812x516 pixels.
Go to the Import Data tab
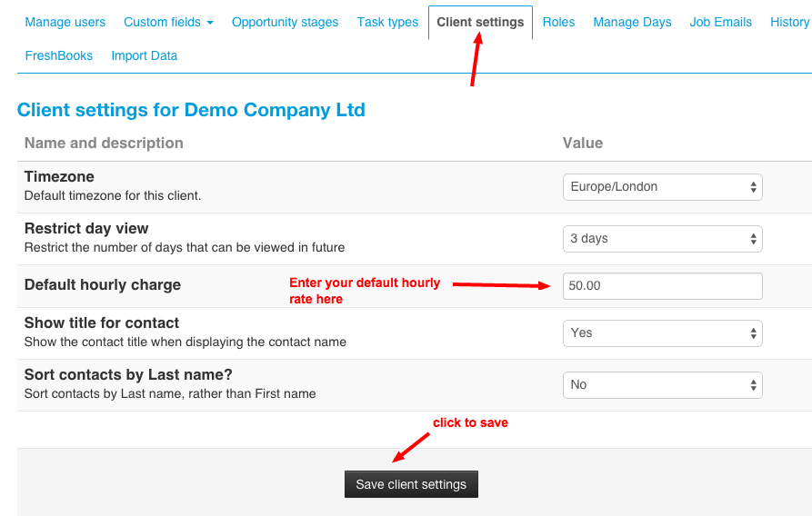(x=144, y=55)
